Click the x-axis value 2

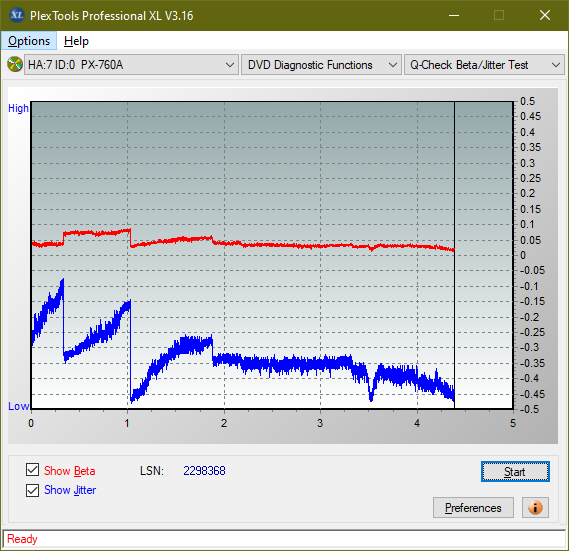[x=224, y=423]
